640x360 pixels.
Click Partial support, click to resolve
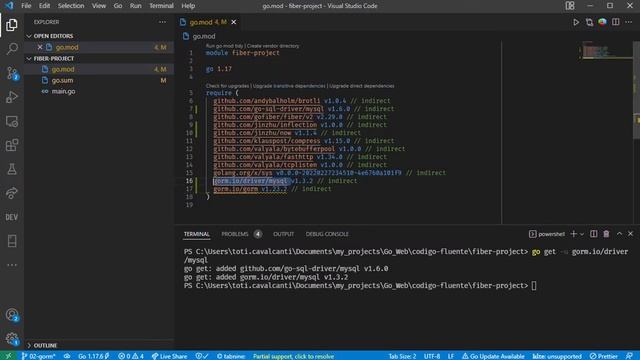(x=293, y=356)
